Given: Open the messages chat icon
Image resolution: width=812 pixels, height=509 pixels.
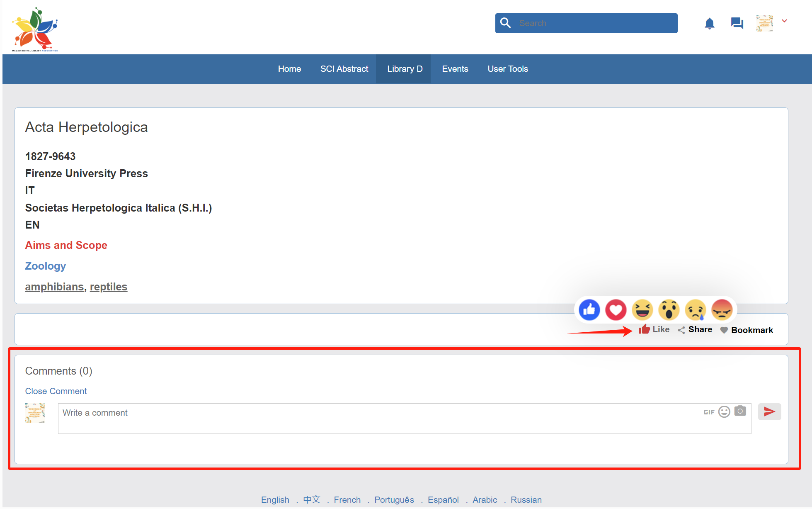Looking at the screenshot, I should point(737,23).
